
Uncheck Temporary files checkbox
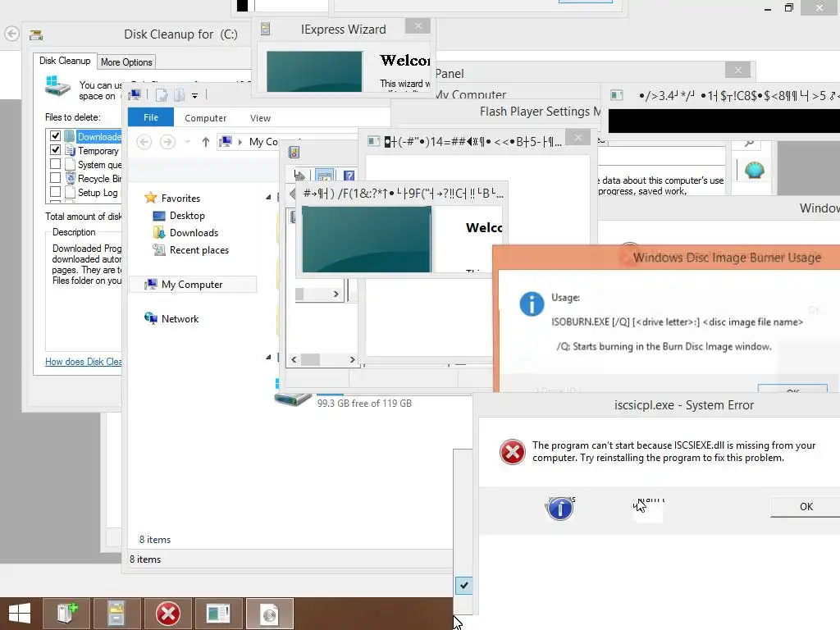coord(55,150)
